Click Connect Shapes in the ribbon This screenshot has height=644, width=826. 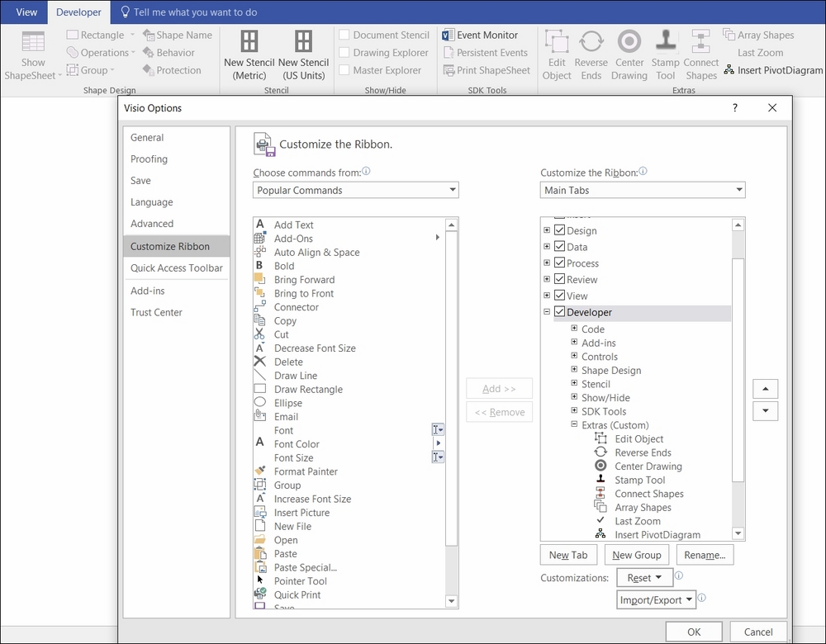[701, 55]
